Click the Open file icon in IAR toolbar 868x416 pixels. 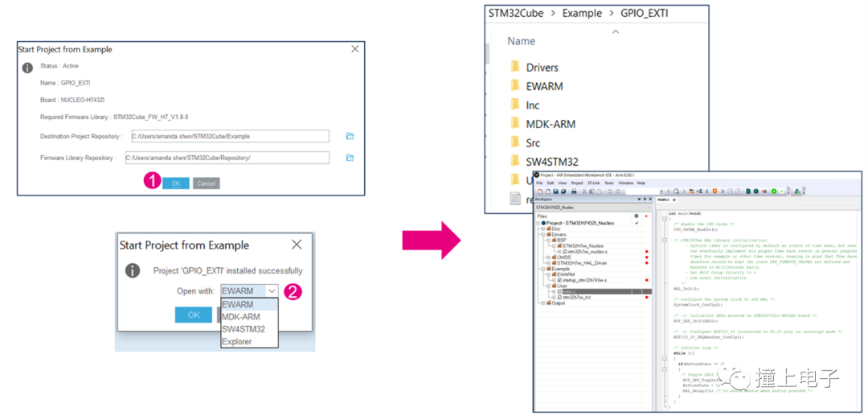(x=548, y=192)
